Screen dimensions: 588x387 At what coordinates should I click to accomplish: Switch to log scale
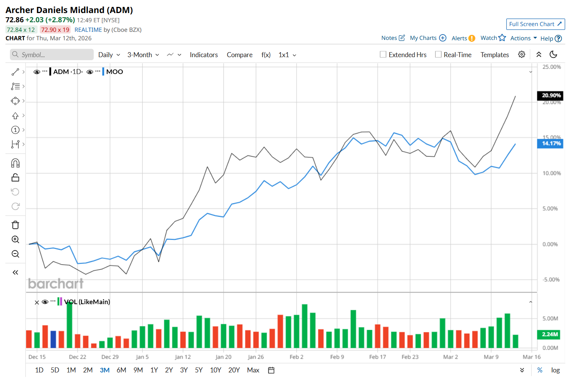pyautogui.click(x=555, y=370)
